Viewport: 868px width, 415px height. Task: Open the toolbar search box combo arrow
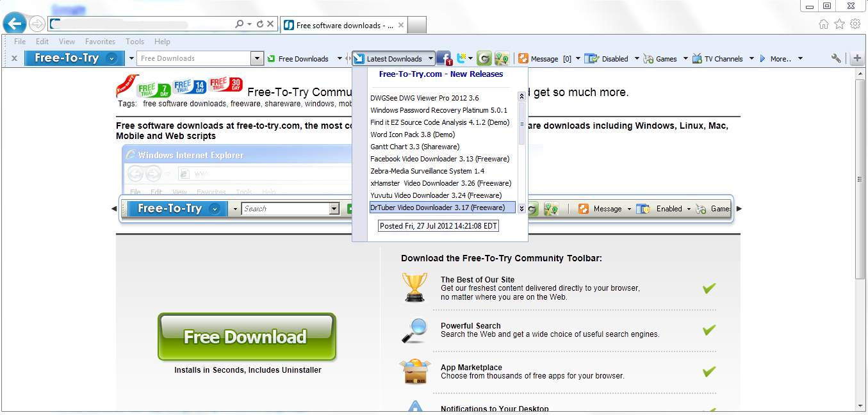coord(257,59)
